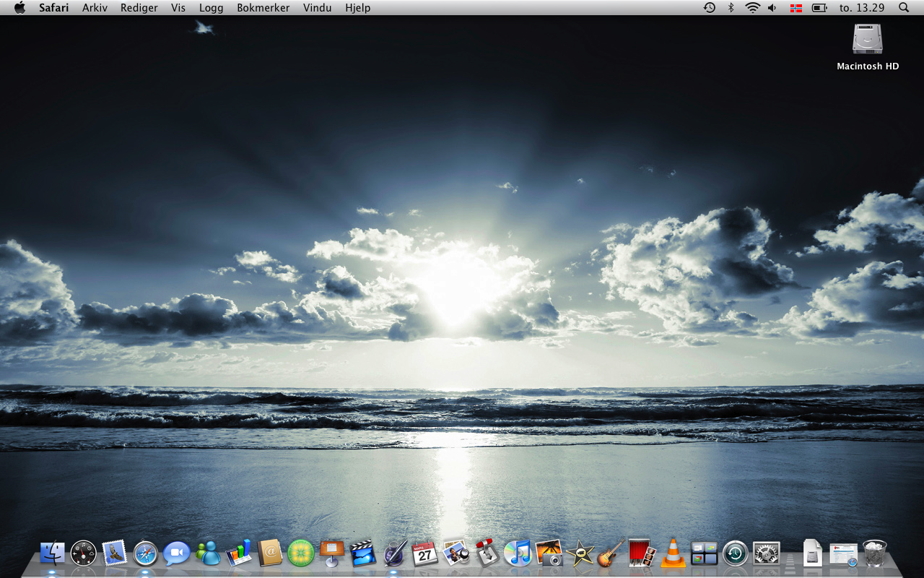Image resolution: width=924 pixels, height=578 pixels.
Task: Open the Arkiv menu
Action: 95,7
